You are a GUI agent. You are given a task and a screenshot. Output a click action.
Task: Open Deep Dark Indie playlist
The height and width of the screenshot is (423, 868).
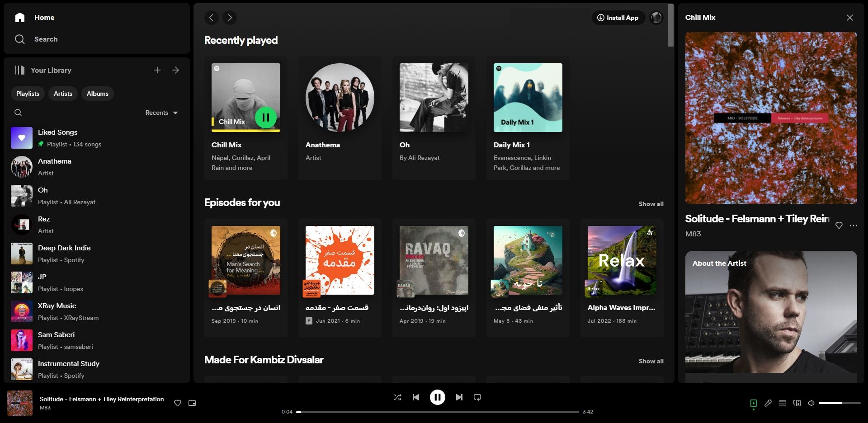tap(97, 254)
